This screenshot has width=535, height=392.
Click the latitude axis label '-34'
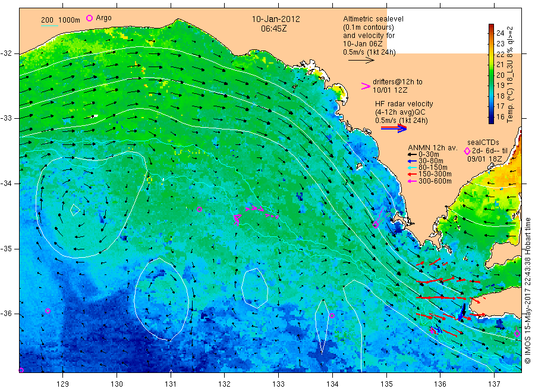click(x=7, y=184)
